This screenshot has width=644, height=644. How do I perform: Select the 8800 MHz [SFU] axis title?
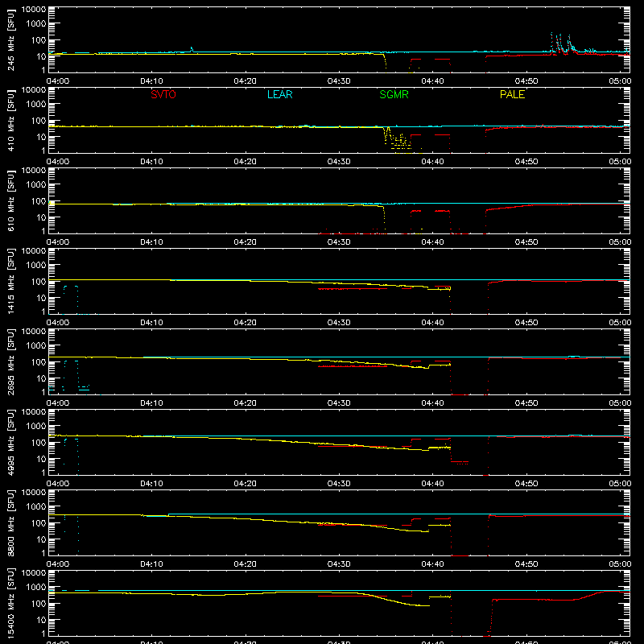(x=10, y=522)
